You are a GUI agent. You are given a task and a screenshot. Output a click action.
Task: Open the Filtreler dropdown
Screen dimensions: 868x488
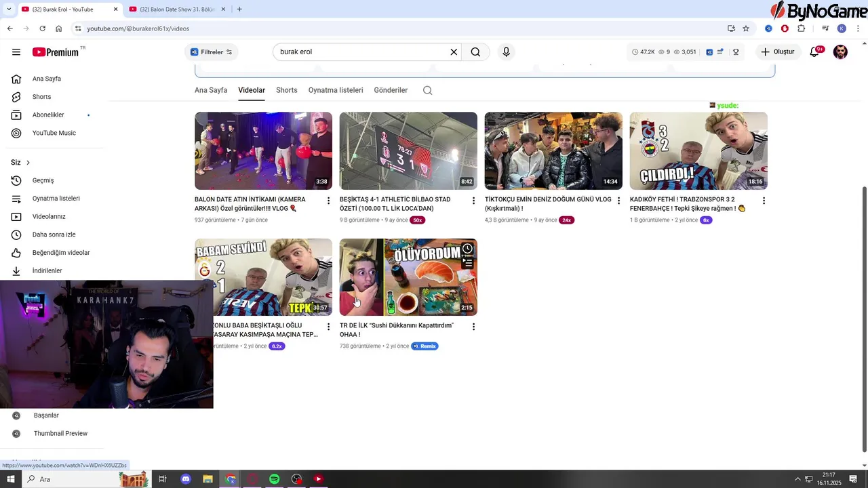[212, 52]
